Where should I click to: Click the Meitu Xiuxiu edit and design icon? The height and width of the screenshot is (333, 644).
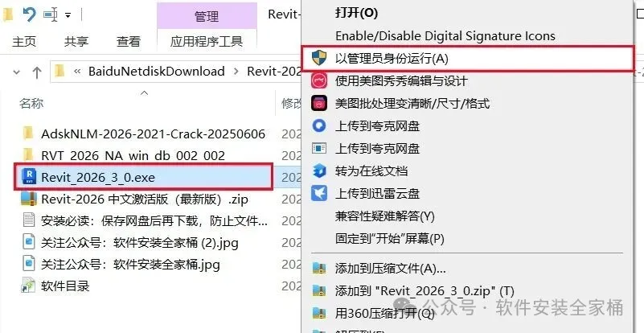[x=319, y=81]
